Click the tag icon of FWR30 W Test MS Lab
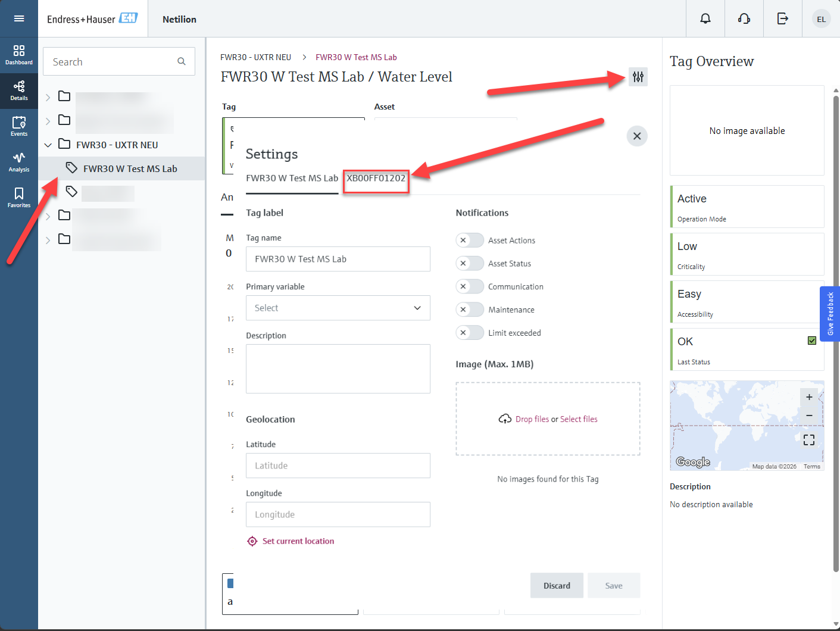The width and height of the screenshot is (840, 631). pos(71,168)
